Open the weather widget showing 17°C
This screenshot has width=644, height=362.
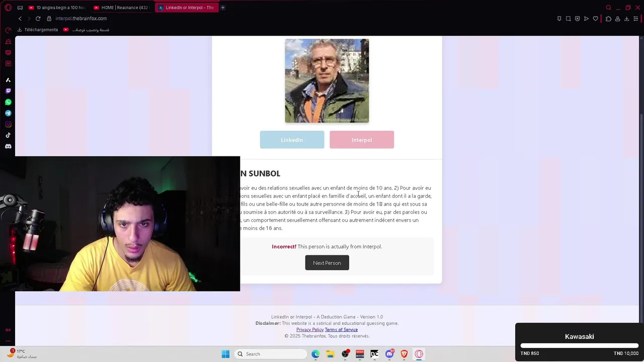[x=22, y=354]
